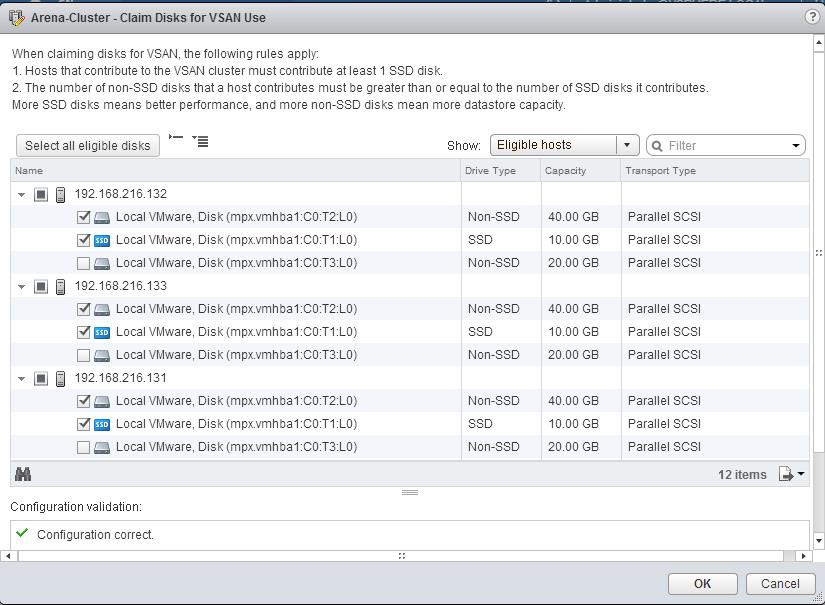Image resolution: width=825 pixels, height=605 pixels.
Task: Click the binoculars find icon
Action: point(23,474)
